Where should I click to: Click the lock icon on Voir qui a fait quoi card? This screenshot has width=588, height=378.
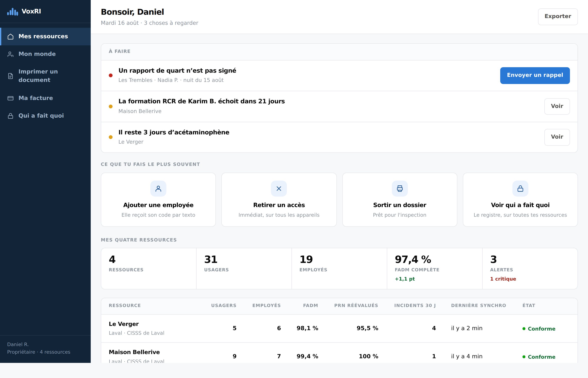click(520, 189)
